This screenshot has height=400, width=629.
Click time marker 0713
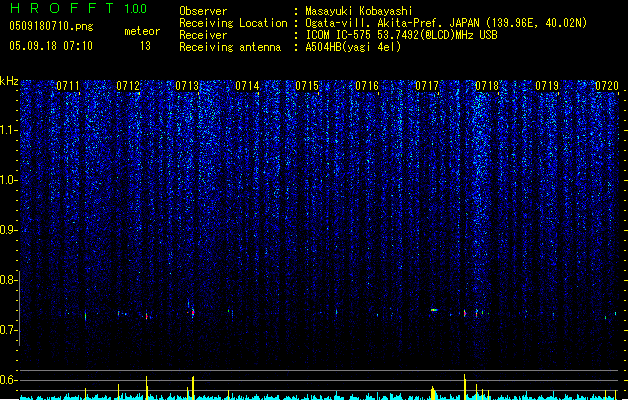[187, 86]
